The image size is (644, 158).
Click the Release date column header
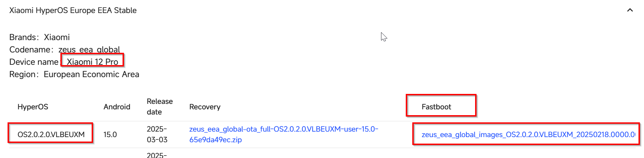click(160, 107)
